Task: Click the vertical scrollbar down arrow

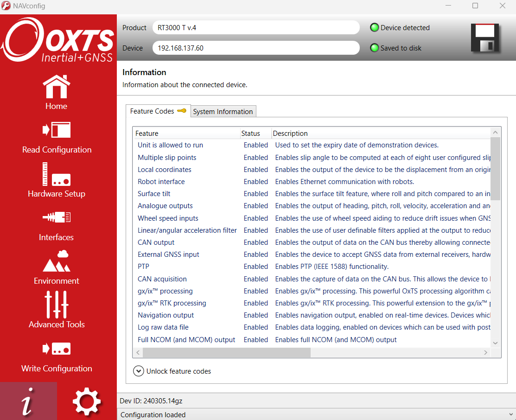Action: pos(495,343)
